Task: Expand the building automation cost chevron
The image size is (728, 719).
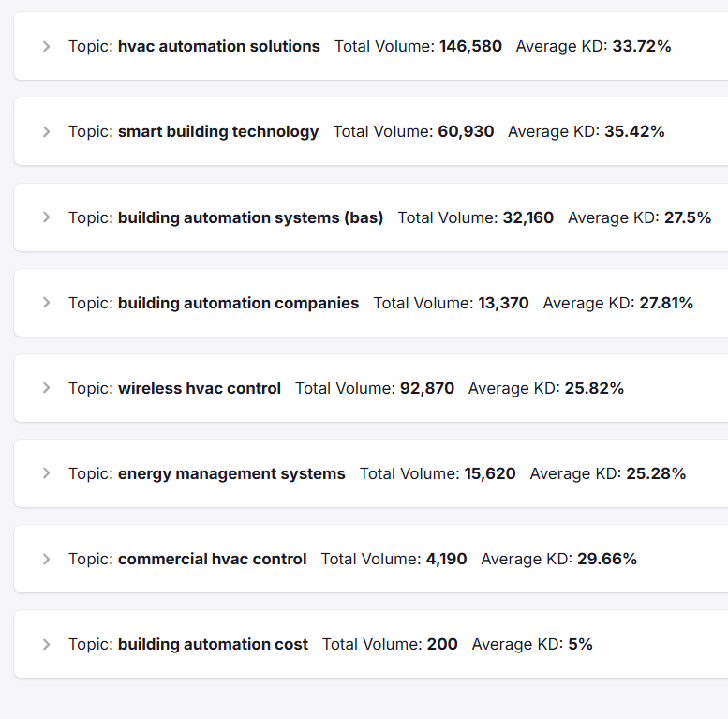Action: click(x=46, y=645)
